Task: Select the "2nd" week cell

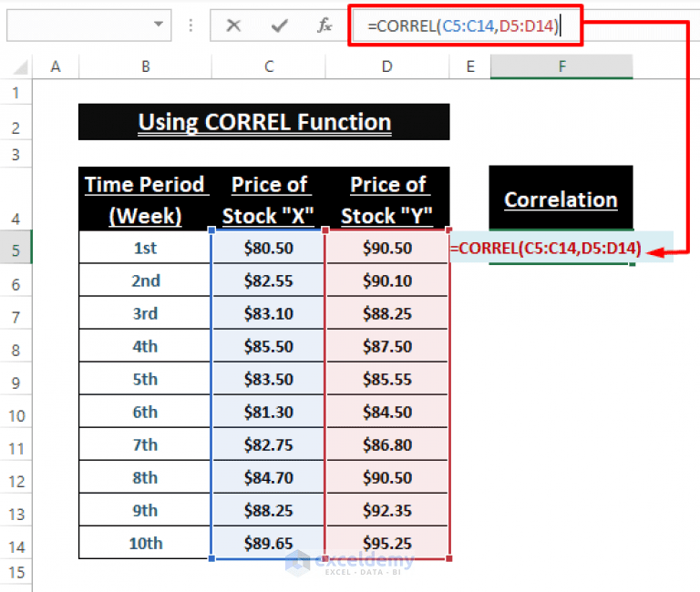Action: pos(145,281)
